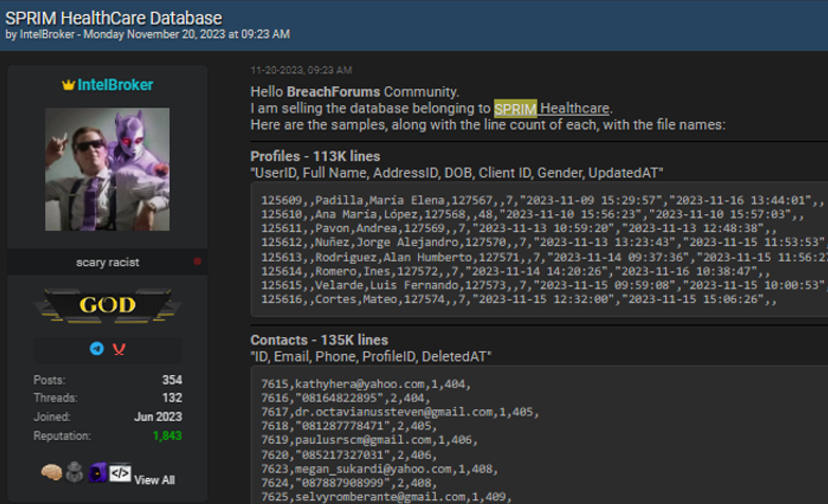Click the "ID, Email, Phone, ProfileID, DeletedAT" line
The width and height of the screenshot is (828, 504).
(371, 356)
